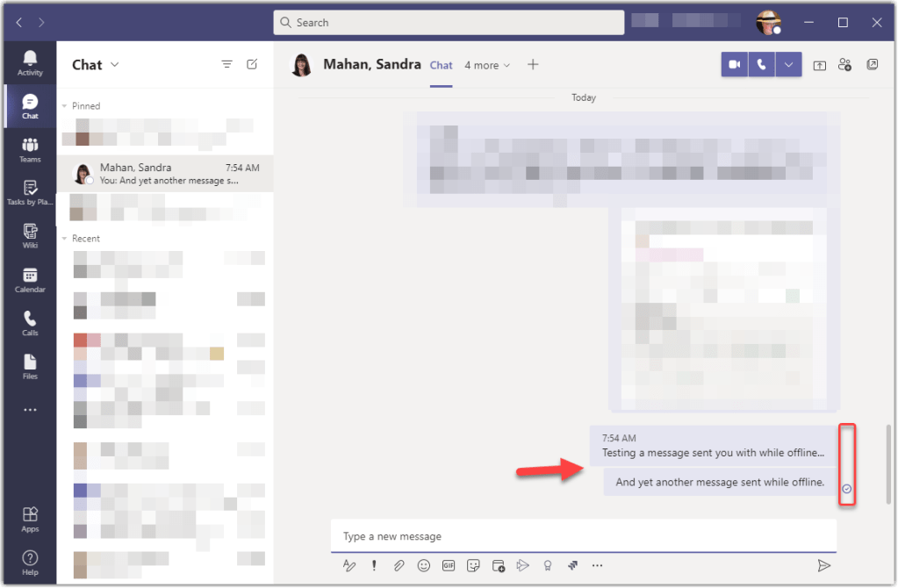This screenshot has height=588, width=898.
Task: Start a new chat
Action: tap(253, 63)
